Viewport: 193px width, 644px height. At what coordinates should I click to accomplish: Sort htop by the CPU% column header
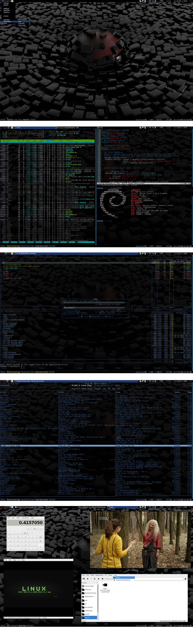point(48,140)
